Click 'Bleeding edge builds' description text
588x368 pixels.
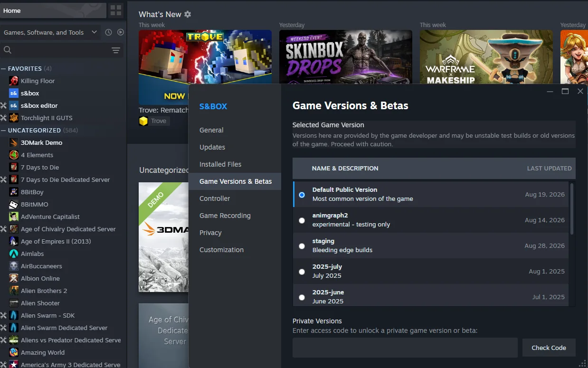[342, 250]
